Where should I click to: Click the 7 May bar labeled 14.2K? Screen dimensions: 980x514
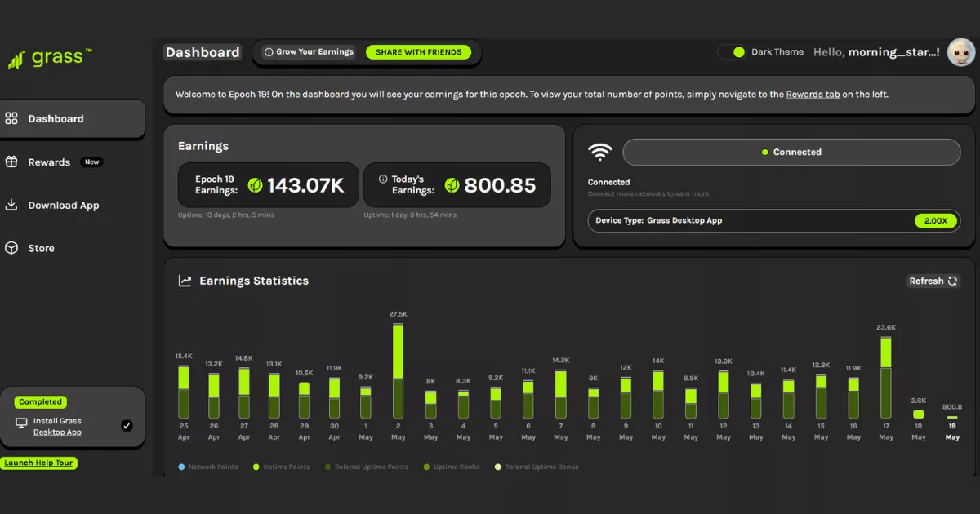(x=560, y=395)
